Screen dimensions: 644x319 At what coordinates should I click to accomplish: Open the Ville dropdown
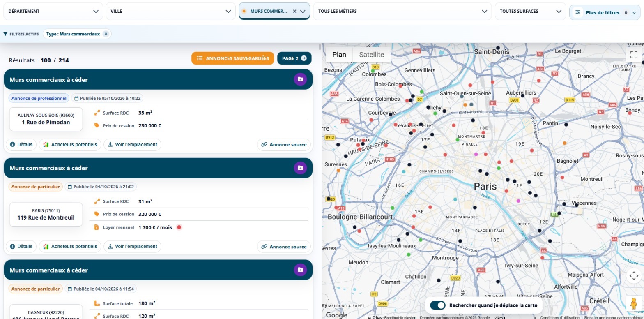171,12
